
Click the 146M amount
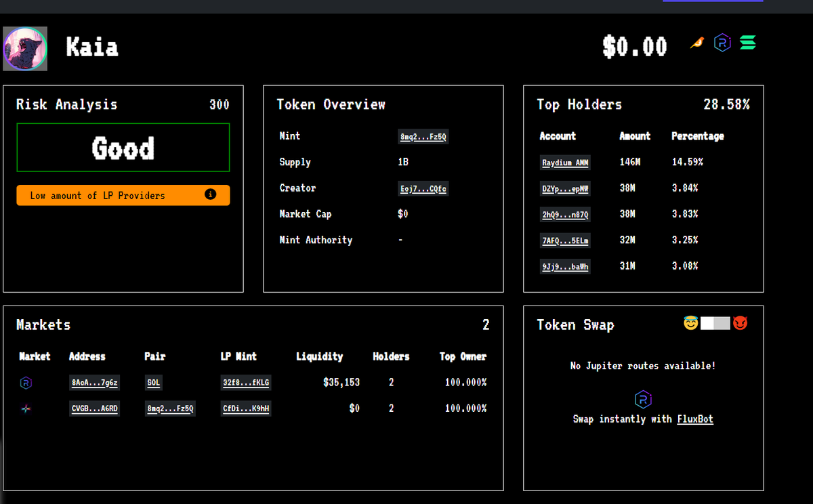pos(630,163)
